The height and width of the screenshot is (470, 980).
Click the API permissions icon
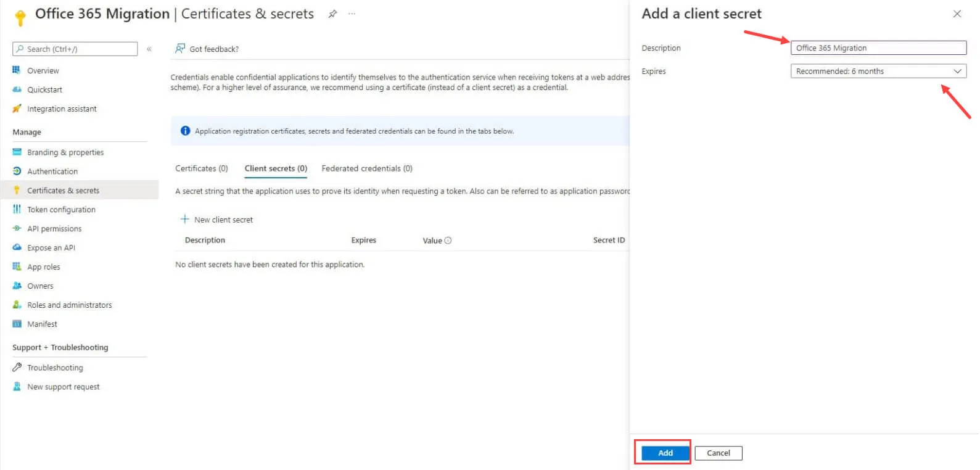point(17,228)
